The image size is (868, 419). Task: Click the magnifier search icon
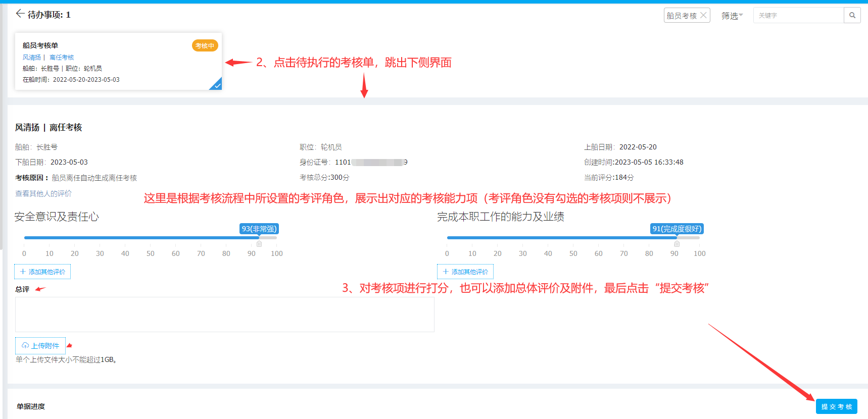coord(852,15)
